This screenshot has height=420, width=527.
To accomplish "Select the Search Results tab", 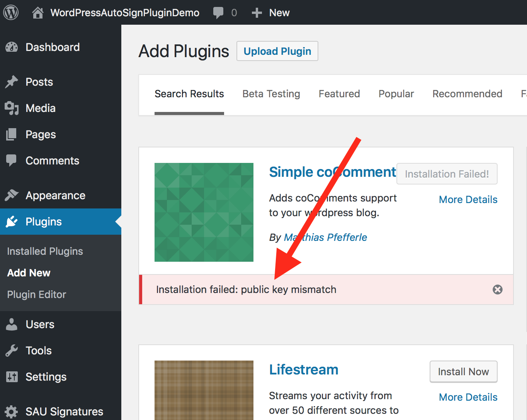I will pyautogui.click(x=189, y=94).
